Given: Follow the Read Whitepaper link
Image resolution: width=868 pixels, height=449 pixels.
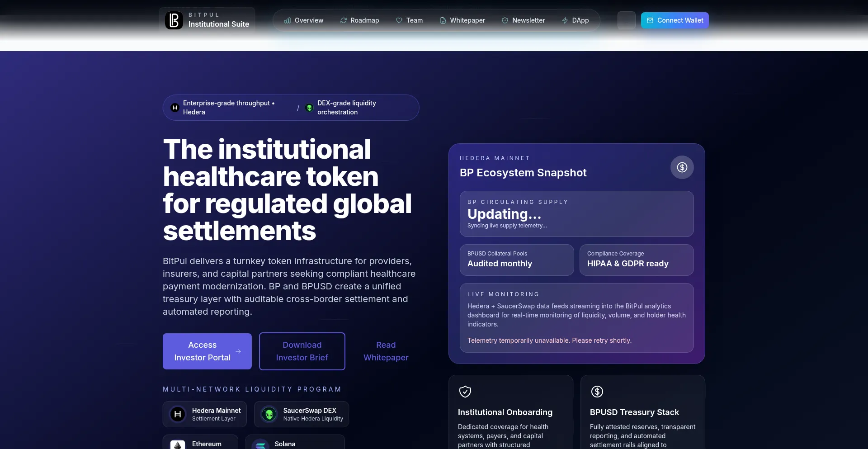Looking at the screenshot, I should 386,351.
